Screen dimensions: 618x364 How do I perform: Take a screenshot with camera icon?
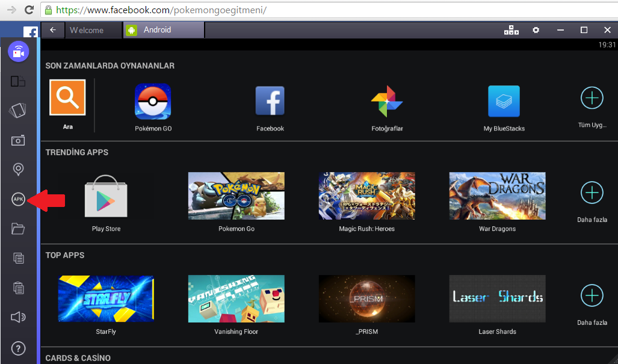[x=18, y=140]
